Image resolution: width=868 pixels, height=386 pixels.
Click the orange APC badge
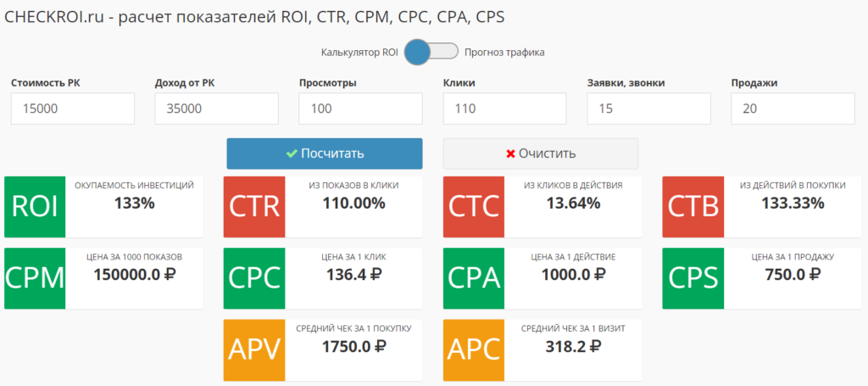474,349
